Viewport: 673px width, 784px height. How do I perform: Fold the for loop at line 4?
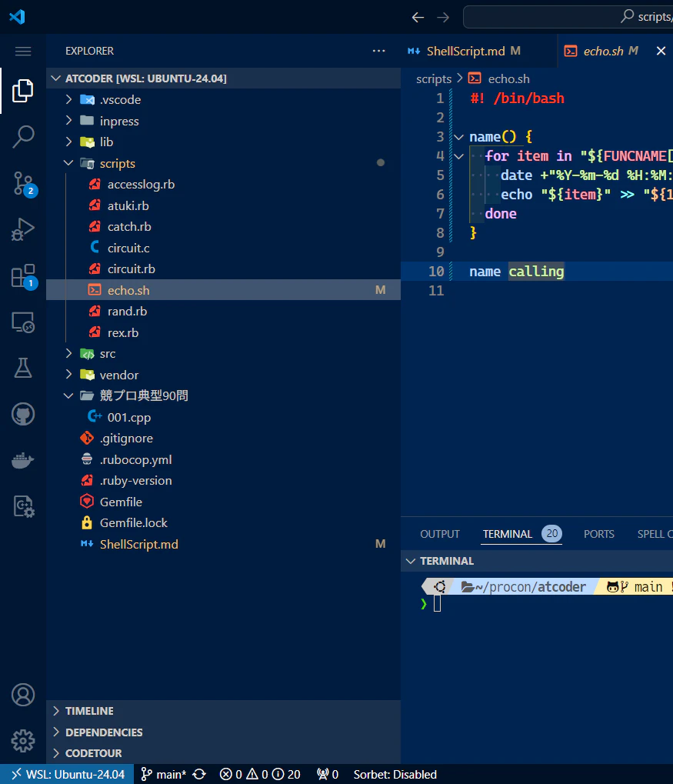pyautogui.click(x=459, y=156)
